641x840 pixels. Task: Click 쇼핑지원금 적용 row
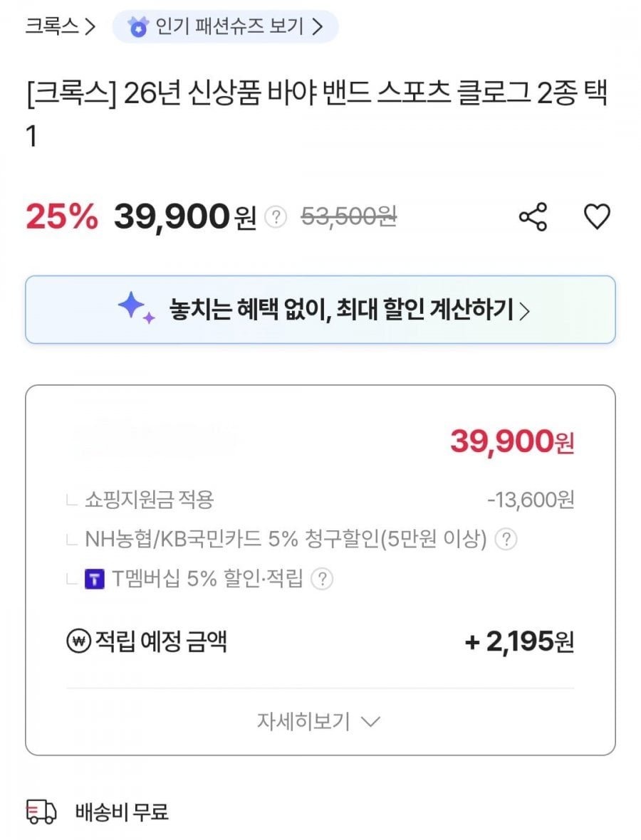(149, 500)
